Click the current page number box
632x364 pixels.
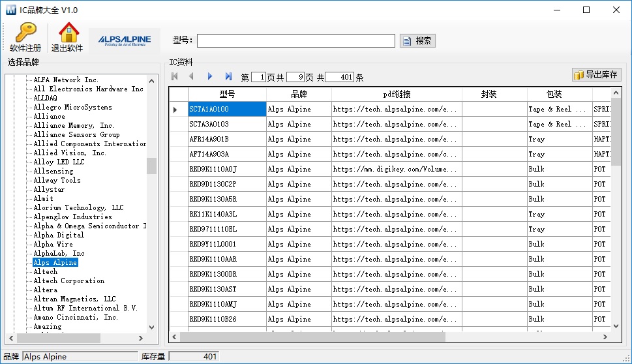tap(258, 77)
